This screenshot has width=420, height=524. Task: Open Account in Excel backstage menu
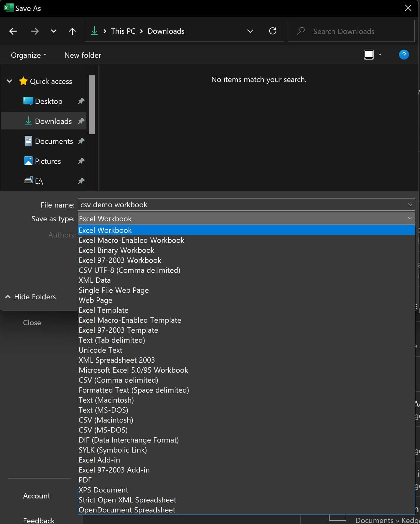(37, 496)
